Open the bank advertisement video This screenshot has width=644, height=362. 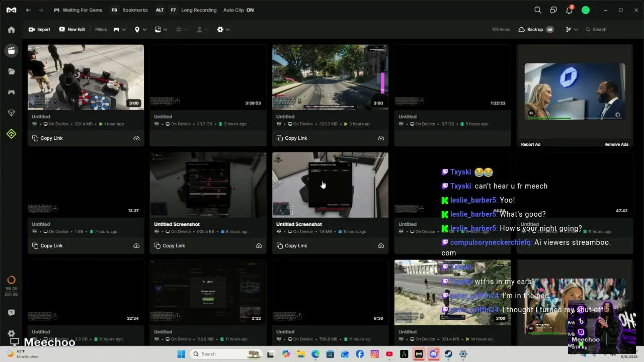click(x=575, y=92)
